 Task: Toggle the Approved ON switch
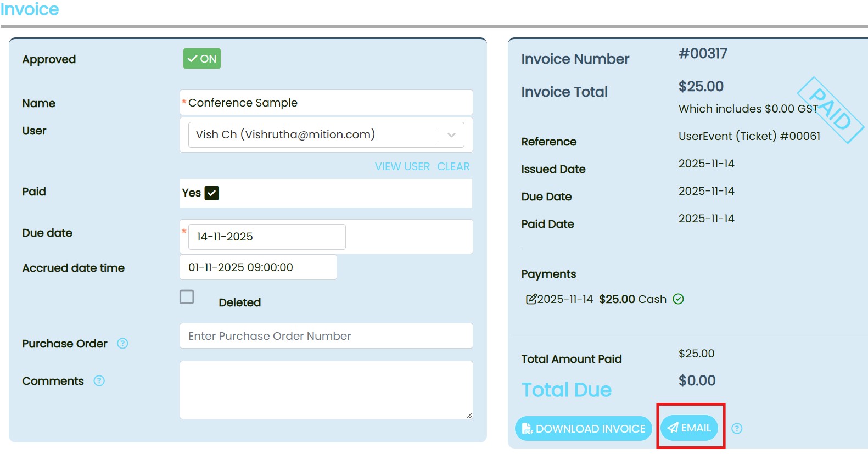click(x=202, y=59)
